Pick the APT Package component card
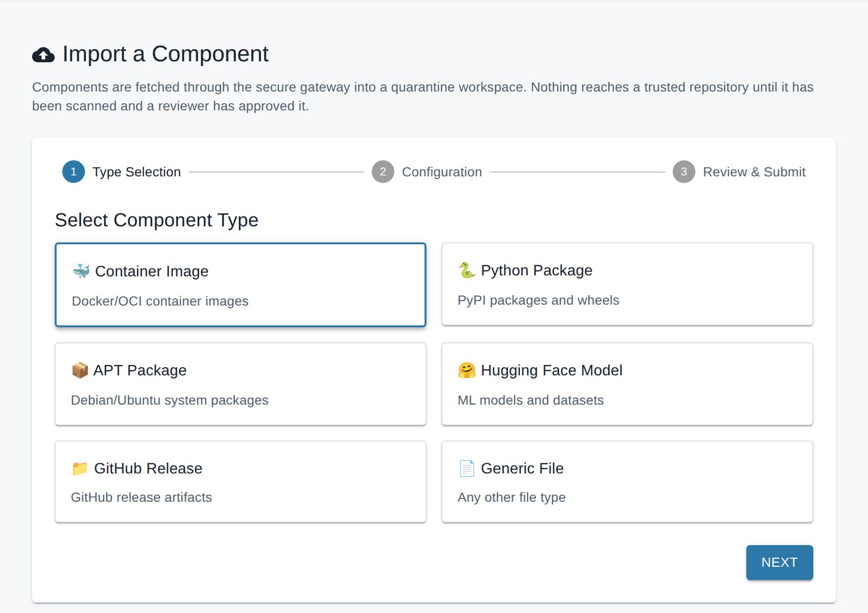This screenshot has height=613, width=868. (x=240, y=384)
